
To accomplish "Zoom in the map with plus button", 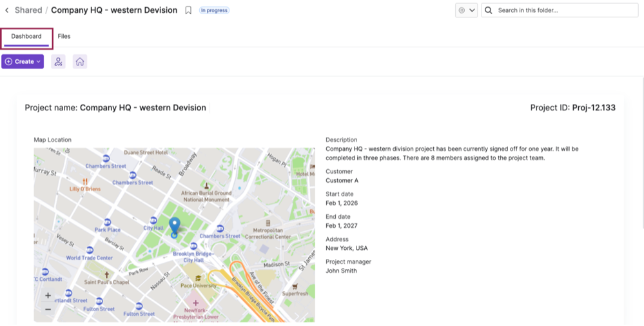I will [x=48, y=296].
